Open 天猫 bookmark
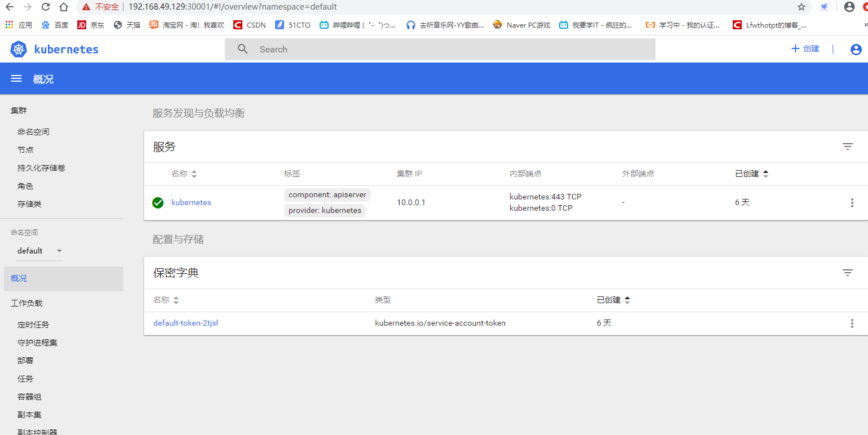Screen dimensions: 868x435 click(127, 25)
